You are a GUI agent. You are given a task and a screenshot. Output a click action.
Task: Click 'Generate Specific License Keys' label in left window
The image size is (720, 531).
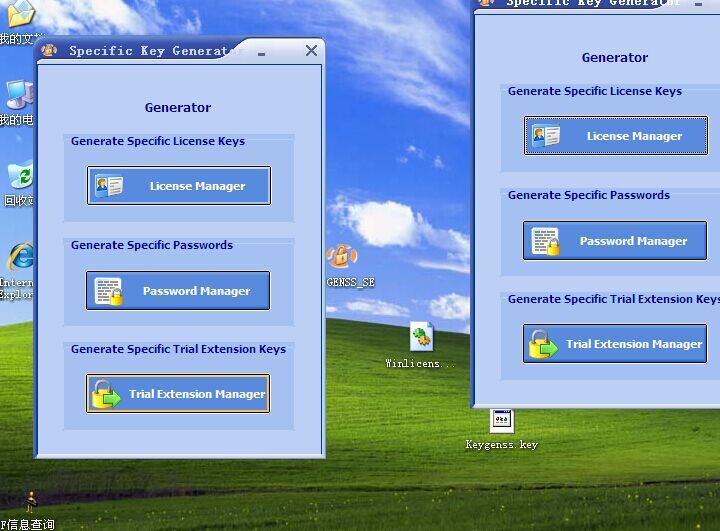tap(158, 141)
